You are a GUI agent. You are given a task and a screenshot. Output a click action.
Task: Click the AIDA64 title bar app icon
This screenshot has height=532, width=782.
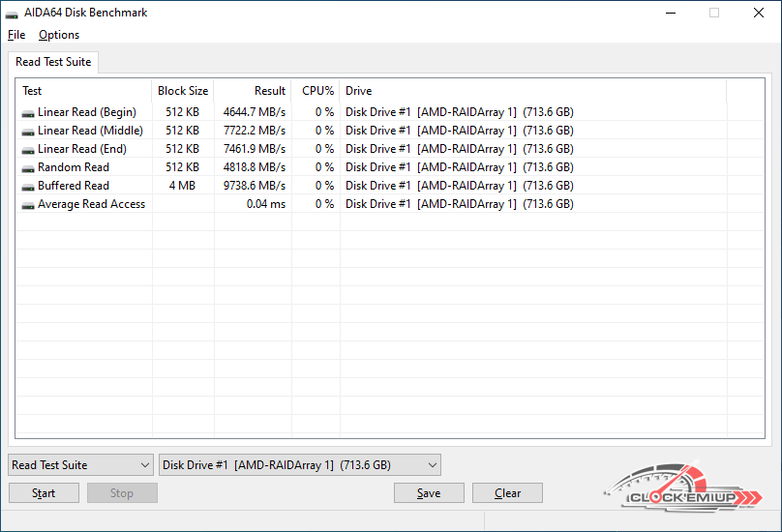click(13, 14)
